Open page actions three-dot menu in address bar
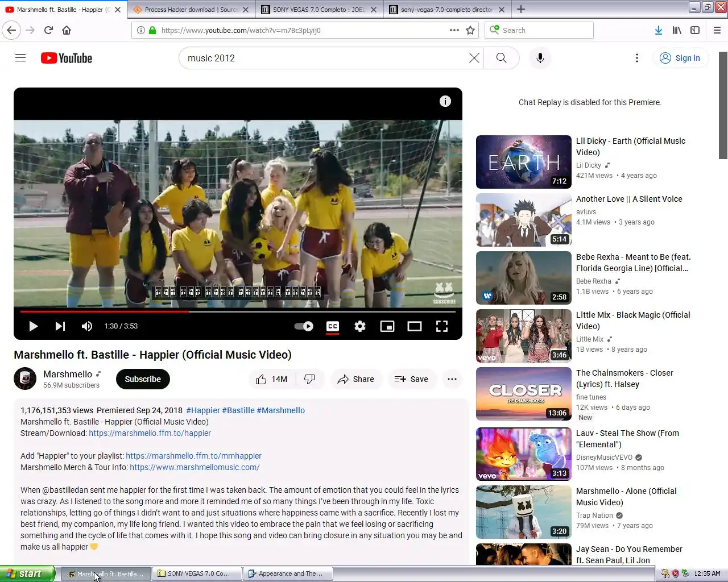Image resolution: width=728 pixels, height=582 pixels. [x=454, y=30]
